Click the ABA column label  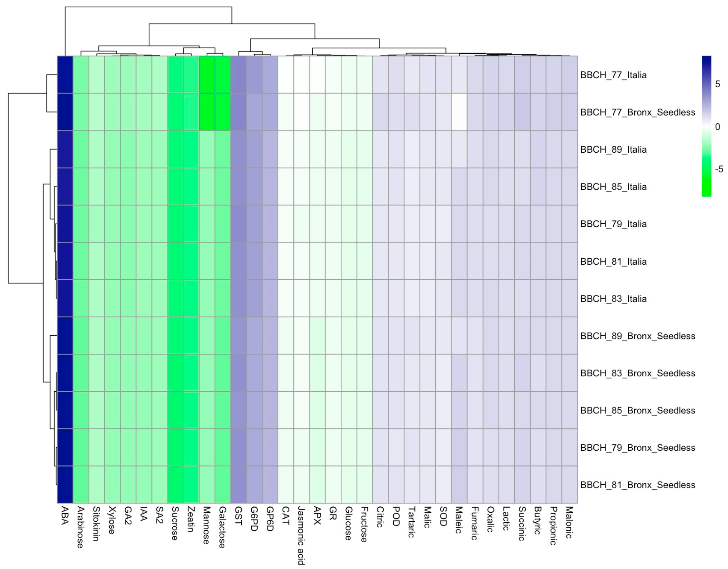[65, 516]
